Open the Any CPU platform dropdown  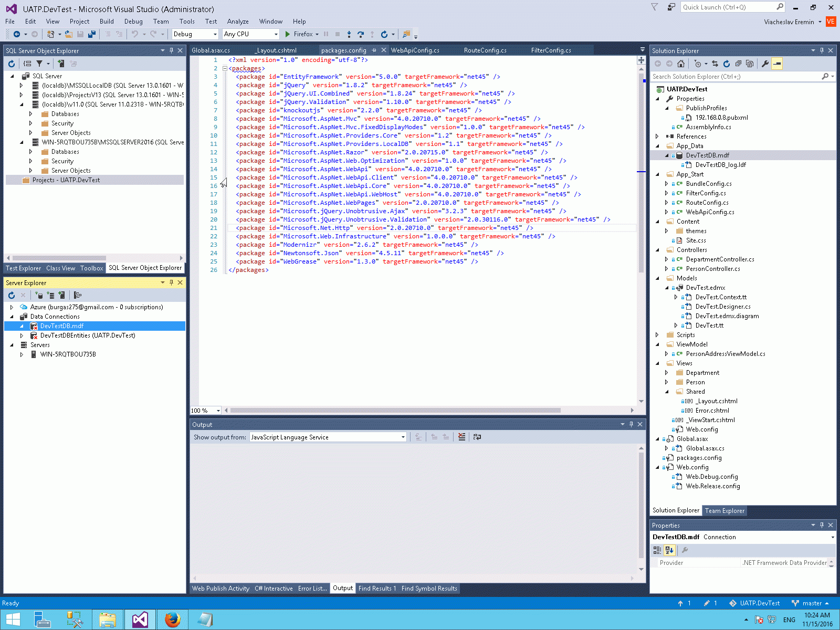pyautogui.click(x=251, y=34)
